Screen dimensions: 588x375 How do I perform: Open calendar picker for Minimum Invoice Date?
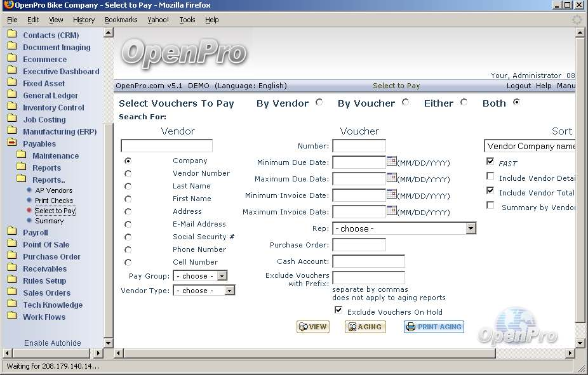392,194
